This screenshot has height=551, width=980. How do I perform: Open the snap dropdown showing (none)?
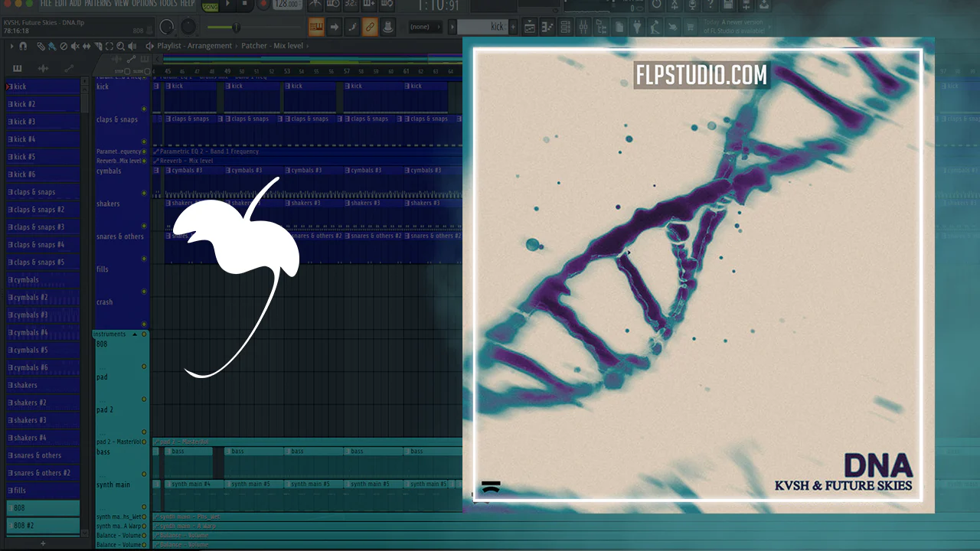tap(426, 27)
